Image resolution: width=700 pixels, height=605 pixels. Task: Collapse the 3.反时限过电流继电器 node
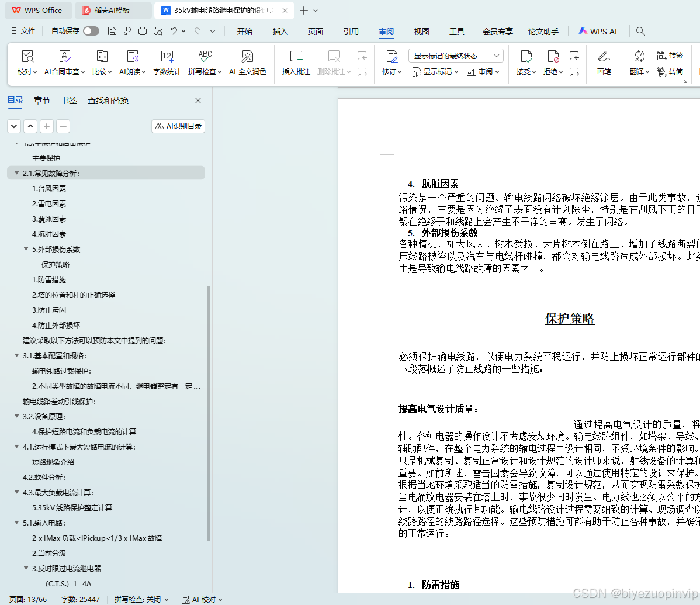(x=26, y=568)
